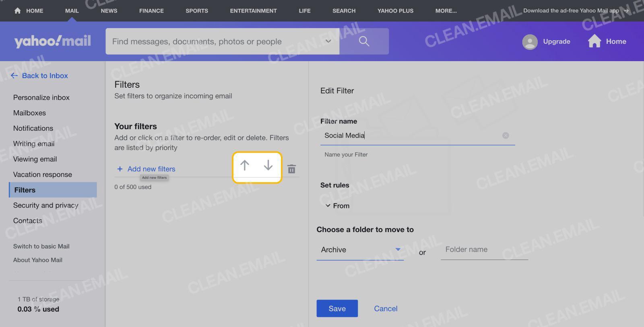Open LIFE in the top navigation
644x327 pixels.
point(305,11)
